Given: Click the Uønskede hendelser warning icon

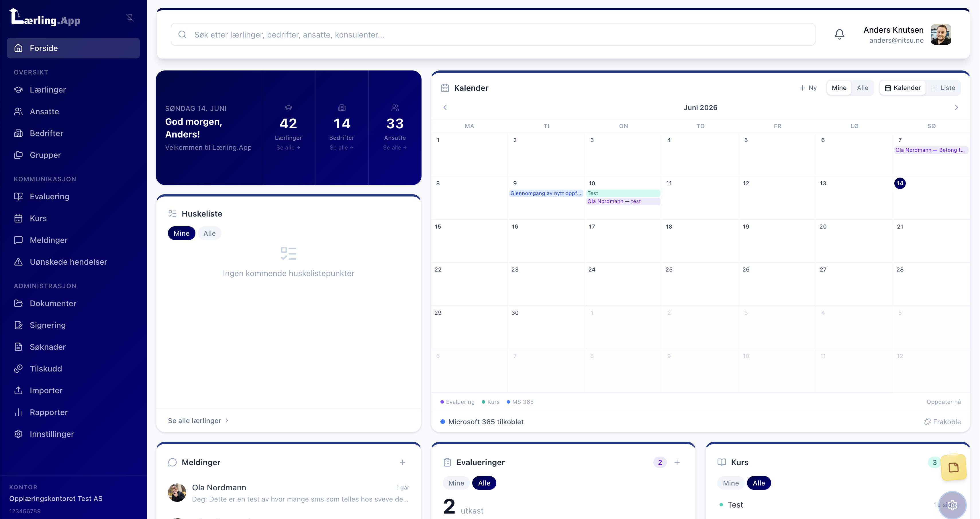Looking at the screenshot, I should pyautogui.click(x=18, y=262).
